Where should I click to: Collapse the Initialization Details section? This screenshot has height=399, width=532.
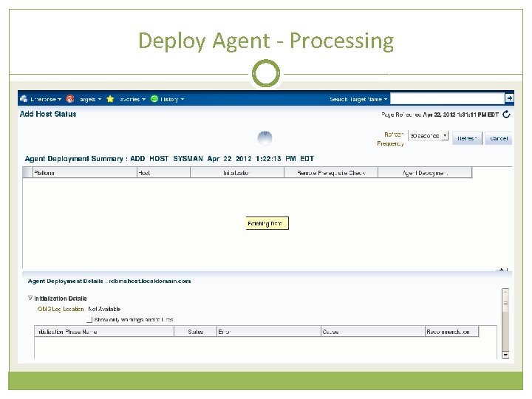click(x=30, y=298)
